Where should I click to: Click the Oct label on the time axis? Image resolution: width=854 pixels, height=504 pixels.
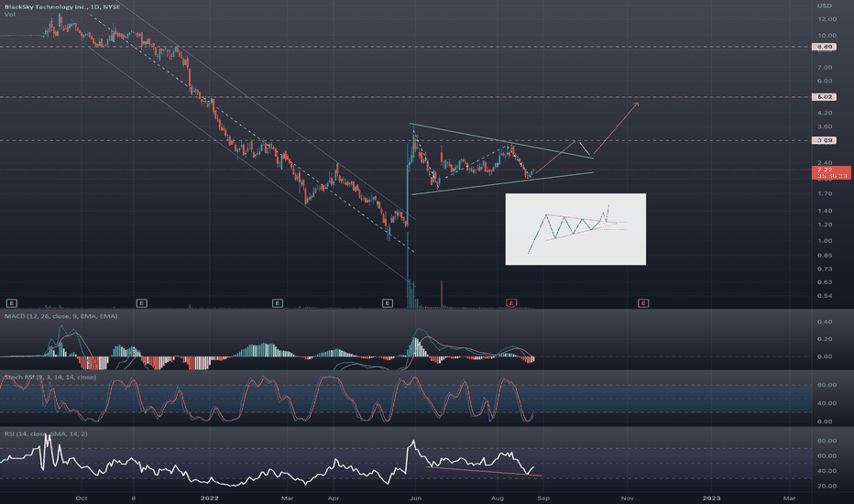click(x=82, y=498)
